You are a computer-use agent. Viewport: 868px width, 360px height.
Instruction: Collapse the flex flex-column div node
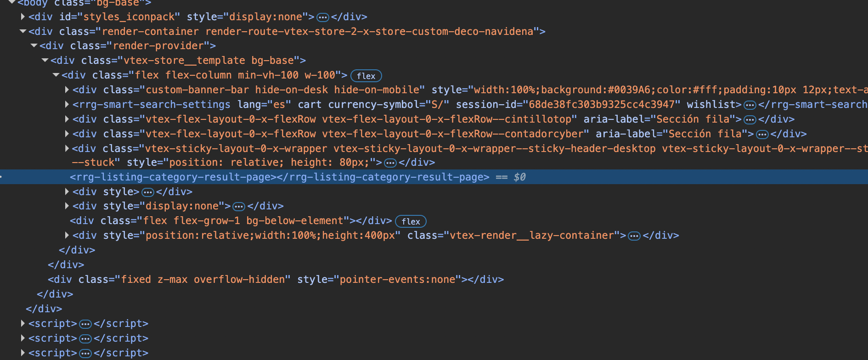(x=56, y=75)
